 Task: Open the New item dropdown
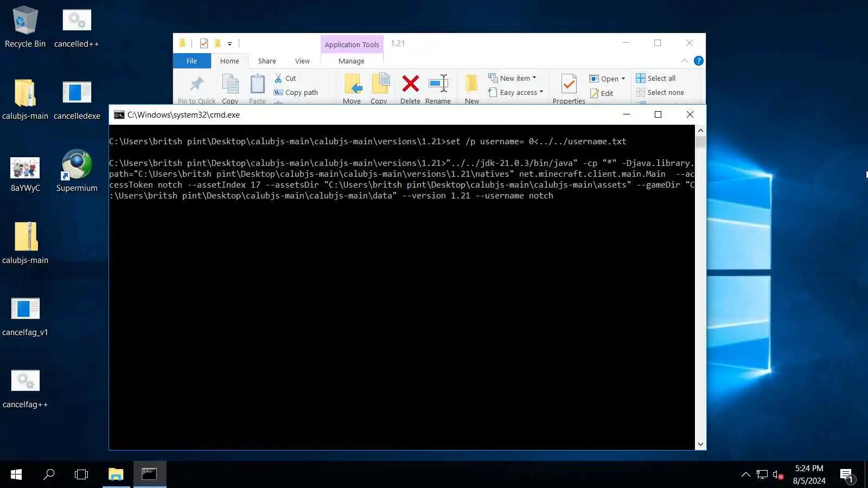tap(513, 78)
